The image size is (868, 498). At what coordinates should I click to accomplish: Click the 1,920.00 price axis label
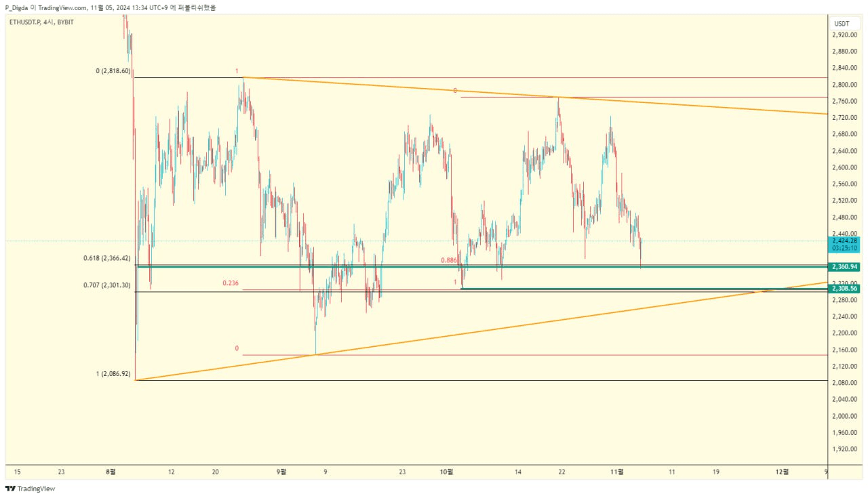pos(846,449)
